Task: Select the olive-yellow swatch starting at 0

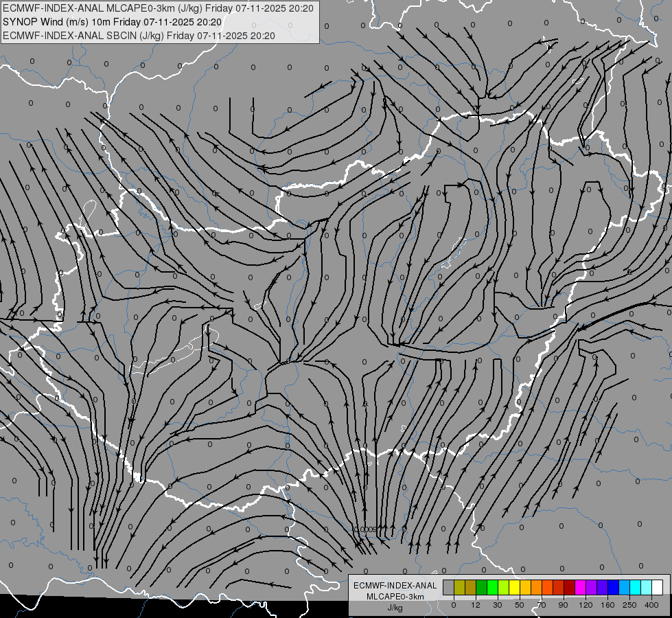Action: click(459, 587)
